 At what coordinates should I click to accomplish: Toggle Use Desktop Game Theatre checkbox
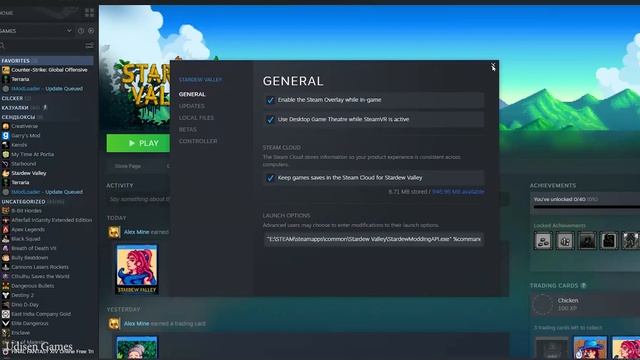(270, 119)
